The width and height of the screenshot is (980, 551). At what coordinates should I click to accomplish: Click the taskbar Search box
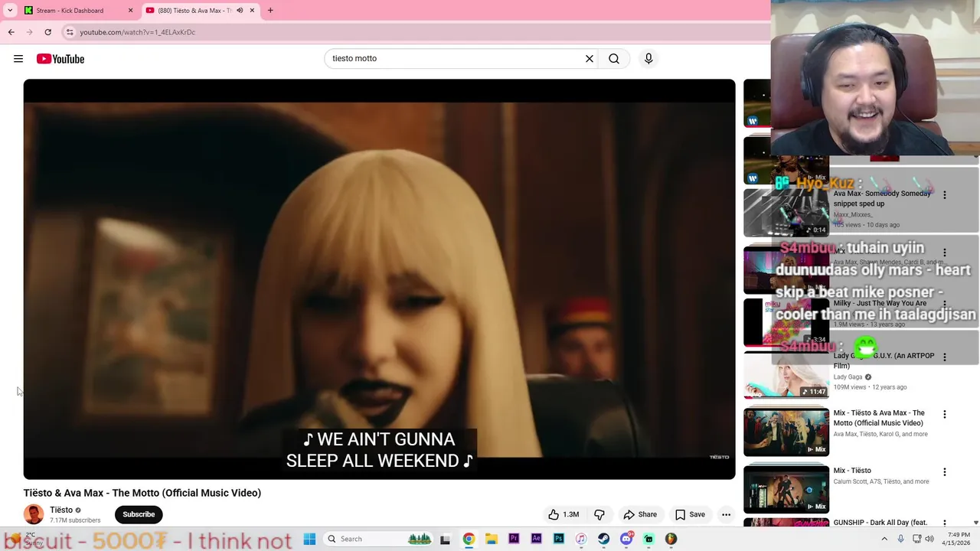pyautogui.click(x=379, y=539)
